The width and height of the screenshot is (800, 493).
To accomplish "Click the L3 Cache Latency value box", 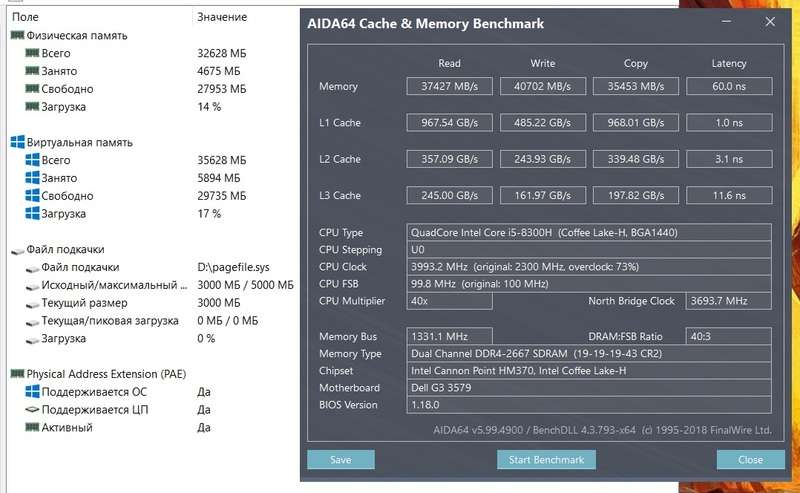I will click(728, 194).
